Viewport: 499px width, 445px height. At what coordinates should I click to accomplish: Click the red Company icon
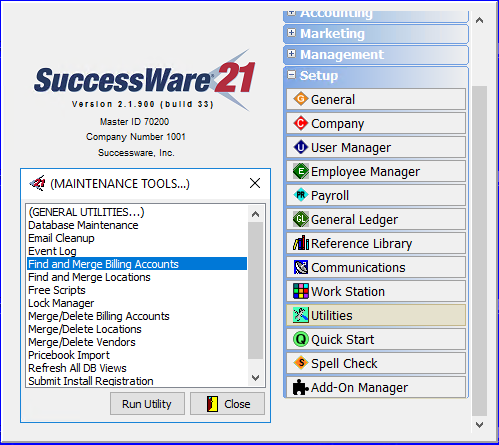click(301, 123)
